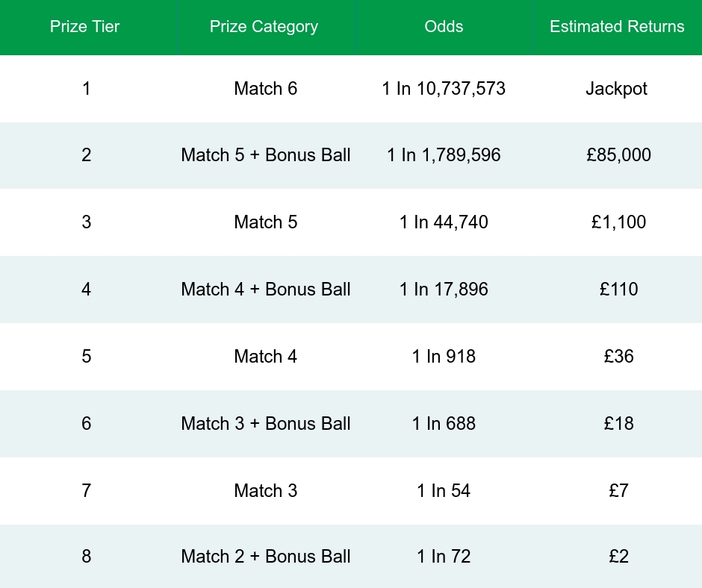The height and width of the screenshot is (588, 702).
Task: Select the £36 estimated returns cell
Action: coord(618,357)
